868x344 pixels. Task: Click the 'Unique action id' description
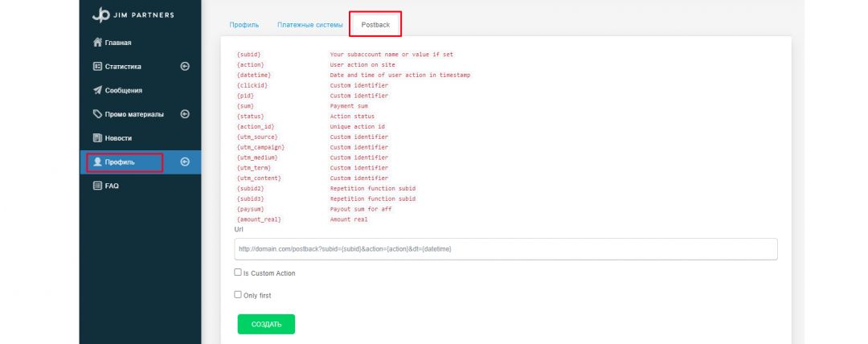pyautogui.click(x=357, y=126)
